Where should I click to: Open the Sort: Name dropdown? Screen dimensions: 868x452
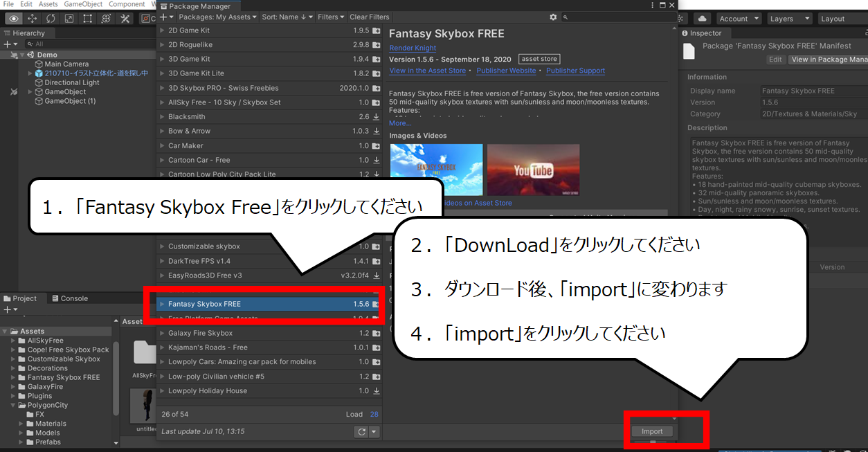click(287, 17)
